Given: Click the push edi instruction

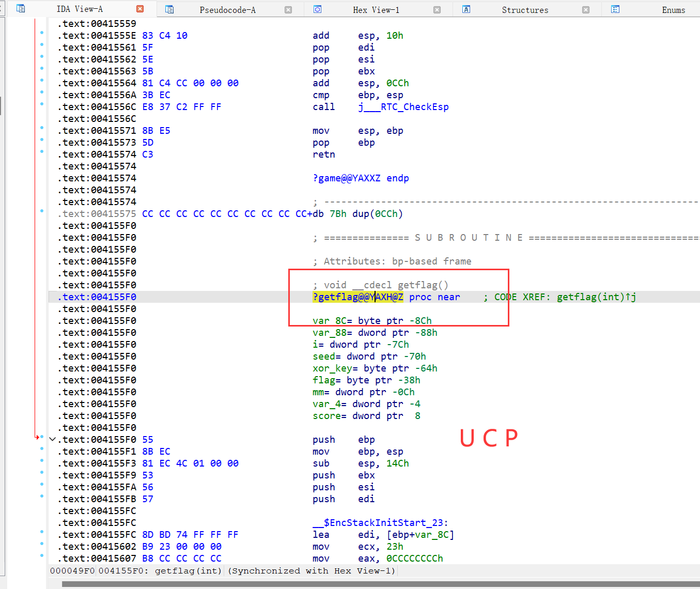Looking at the screenshot, I should pos(344,499).
